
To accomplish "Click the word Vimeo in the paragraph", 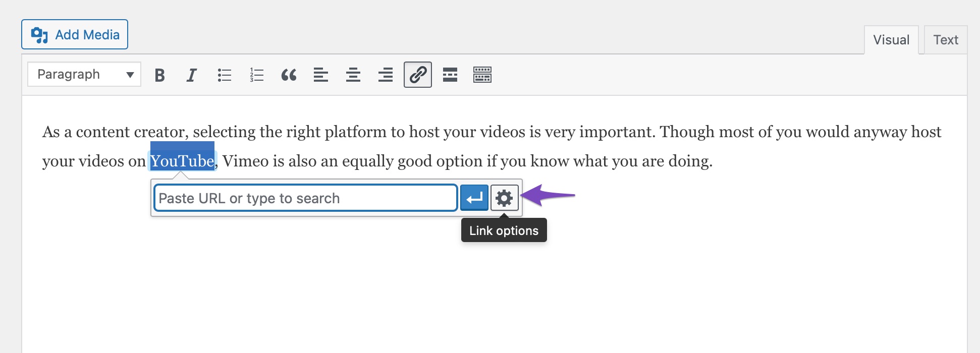I will pyautogui.click(x=246, y=161).
